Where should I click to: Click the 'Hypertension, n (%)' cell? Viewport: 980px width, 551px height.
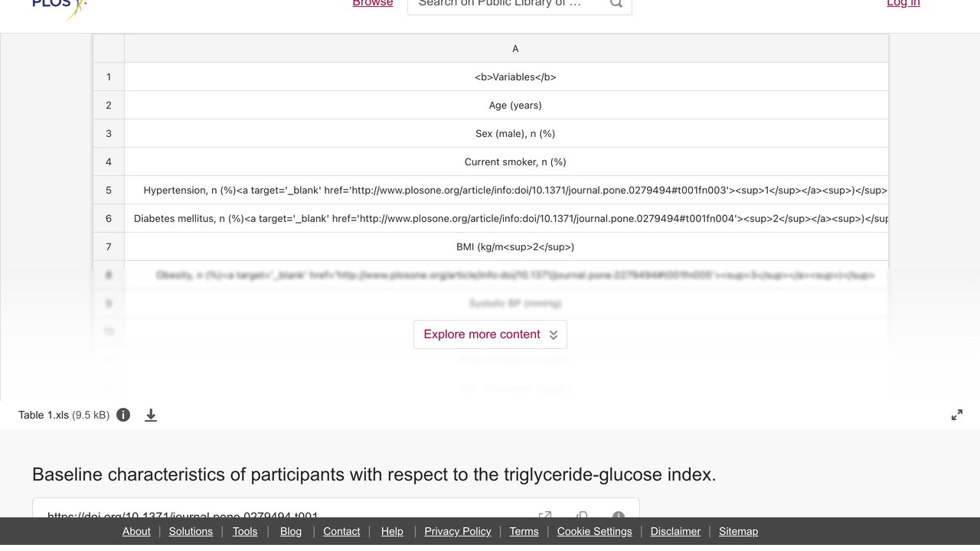pyautogui.click(x=506, y=190)
